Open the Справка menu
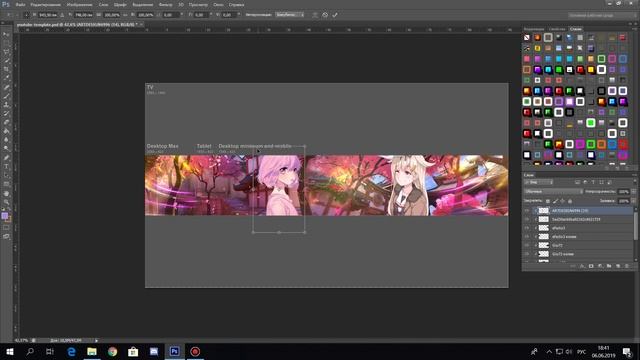This screenshot has height=360, width=640. (236, 4)
